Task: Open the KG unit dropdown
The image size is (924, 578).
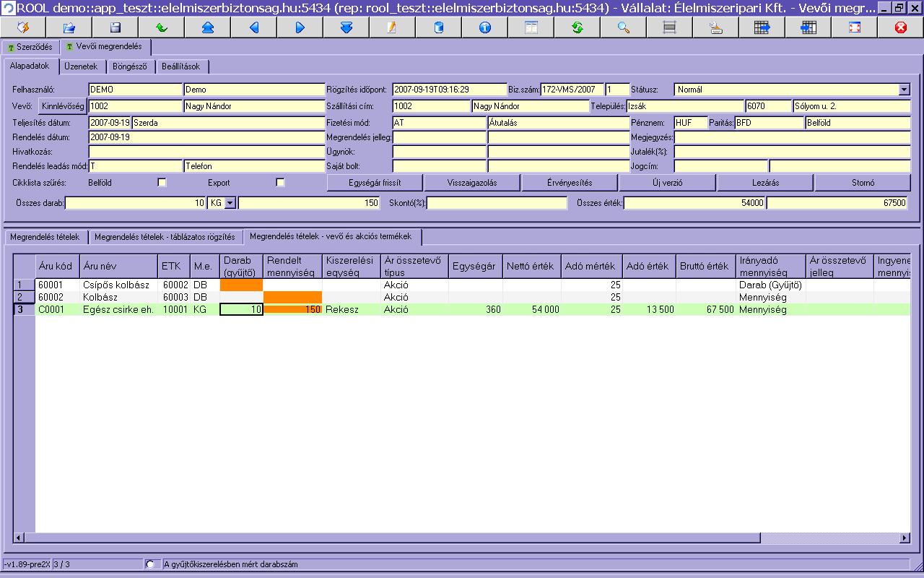Action: point(230,204)
